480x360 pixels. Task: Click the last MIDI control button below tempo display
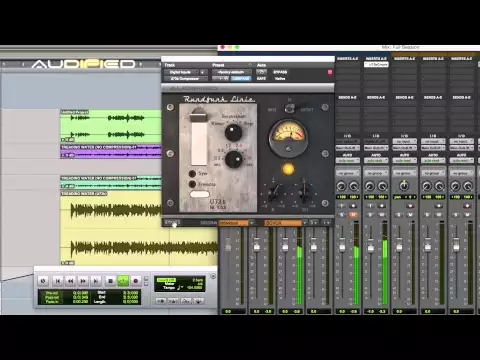pos(199,301)
